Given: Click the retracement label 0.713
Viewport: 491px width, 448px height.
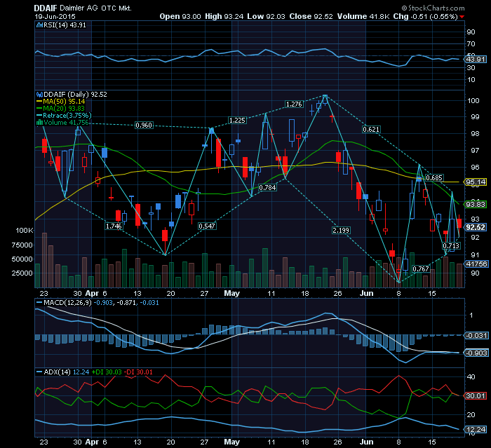Looking at the screenshot, I should point(451,245).
